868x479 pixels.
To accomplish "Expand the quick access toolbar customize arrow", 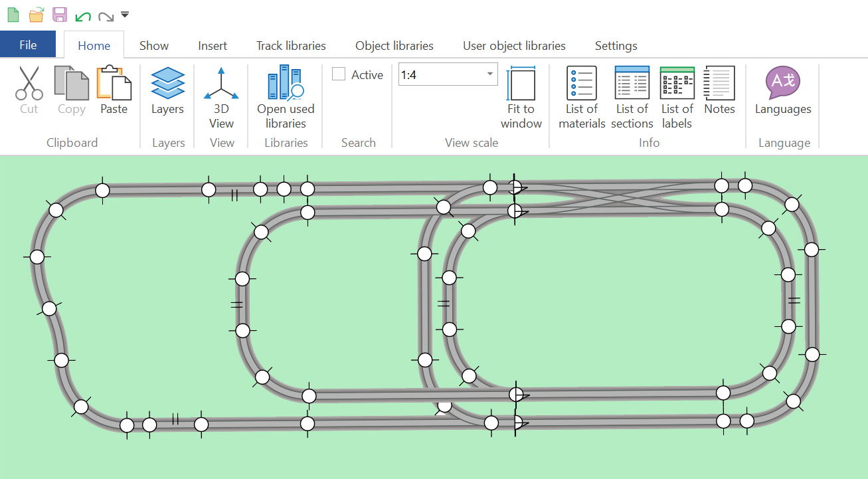I will [x=125, y=15].
